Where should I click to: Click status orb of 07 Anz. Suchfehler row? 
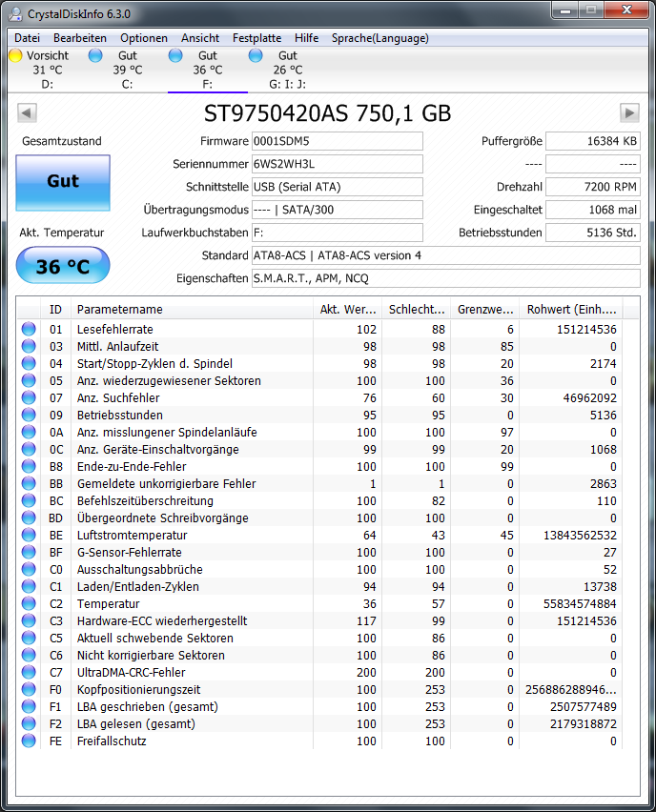tap(29, 397)
